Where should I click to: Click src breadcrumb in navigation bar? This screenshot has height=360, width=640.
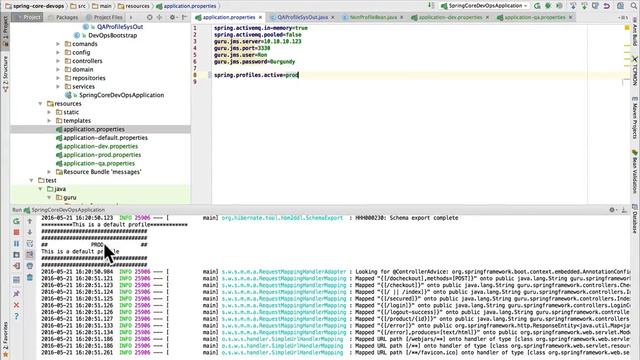pyautogui.click(x=78, y=6)
